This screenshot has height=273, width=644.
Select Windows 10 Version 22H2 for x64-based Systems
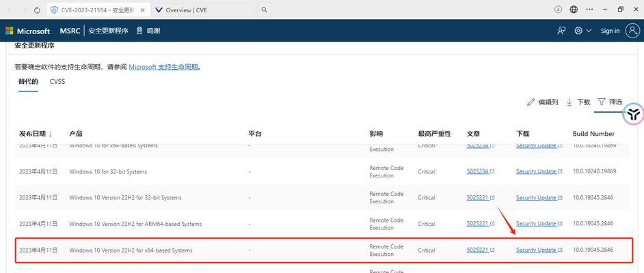click(131, 250)
